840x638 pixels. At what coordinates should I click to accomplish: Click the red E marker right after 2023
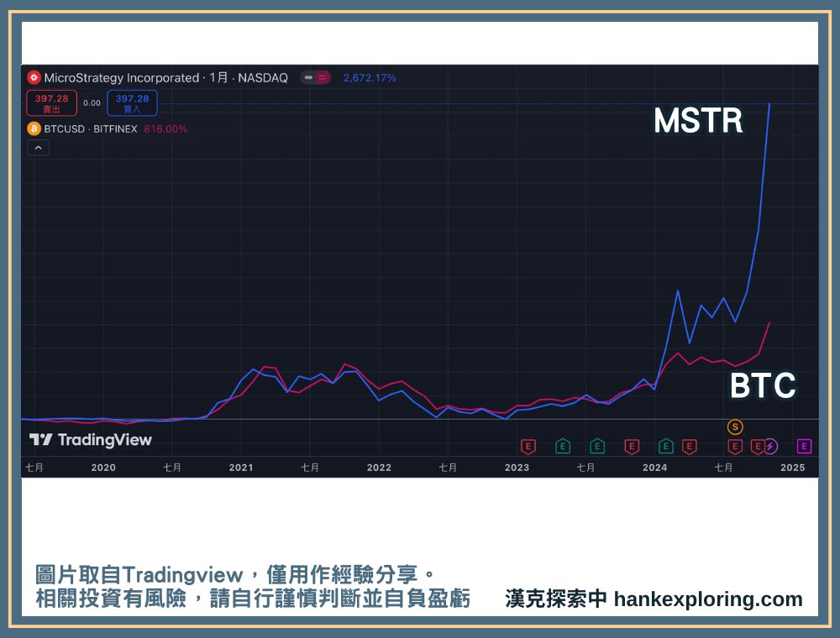click(x=528, y=447)
